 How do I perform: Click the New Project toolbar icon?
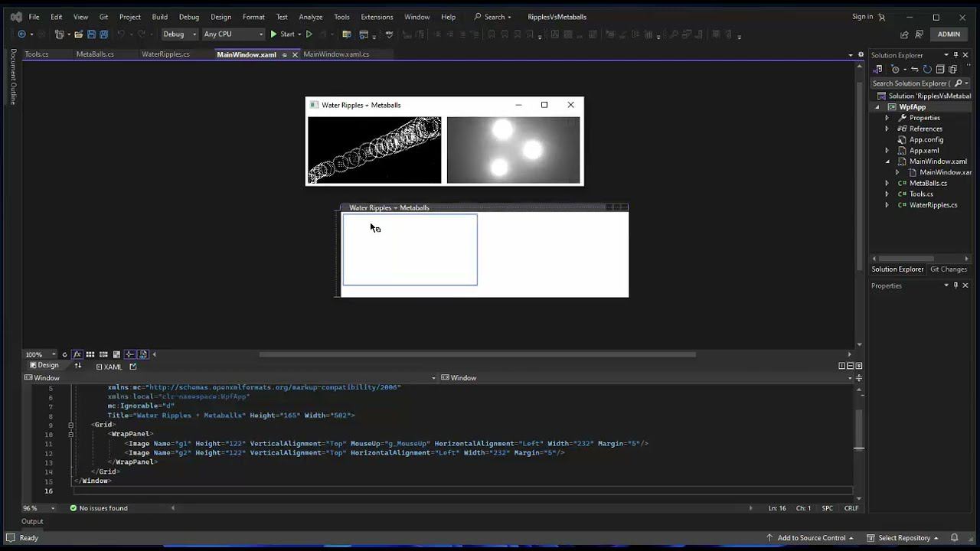coord(59,34)
